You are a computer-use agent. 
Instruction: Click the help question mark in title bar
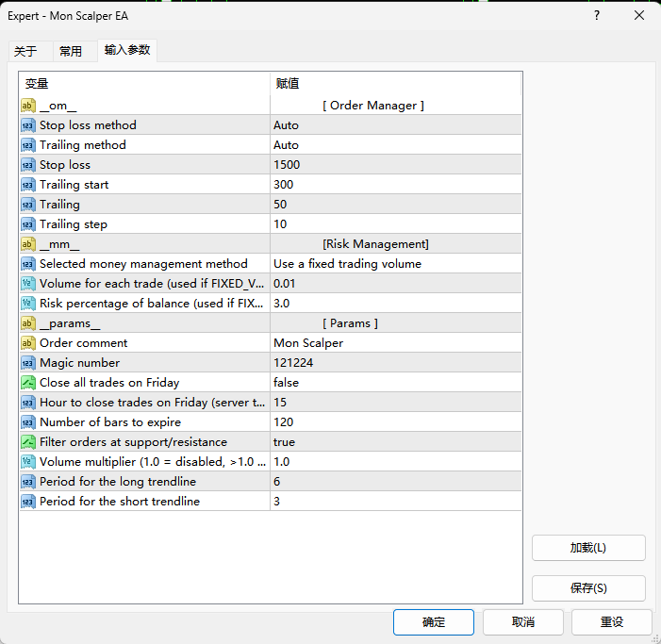[x=597, y=16]
